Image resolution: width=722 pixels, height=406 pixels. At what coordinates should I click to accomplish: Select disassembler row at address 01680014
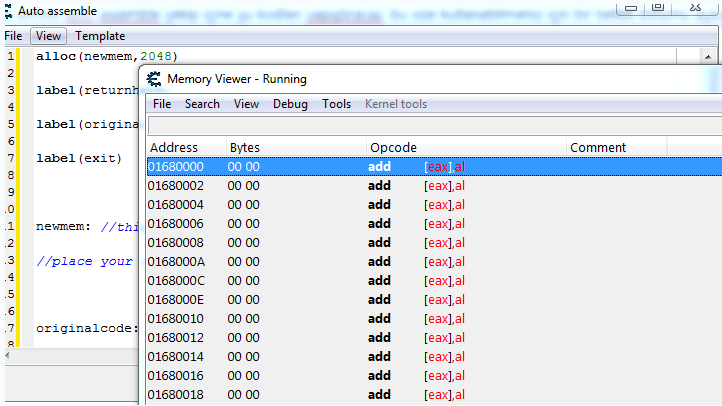pos(434,356)
